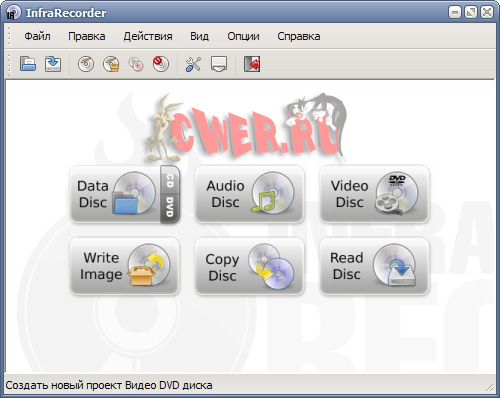Open the Действия menu

[148, 36]
